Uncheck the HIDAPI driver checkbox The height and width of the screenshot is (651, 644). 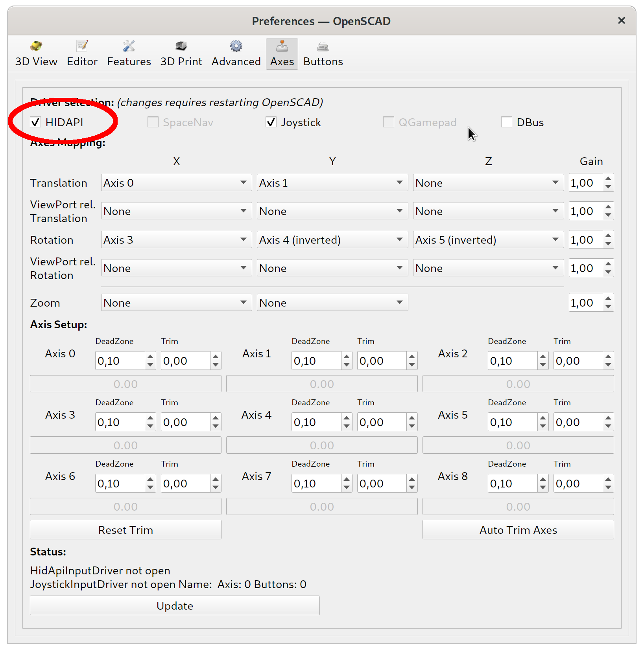36,122
